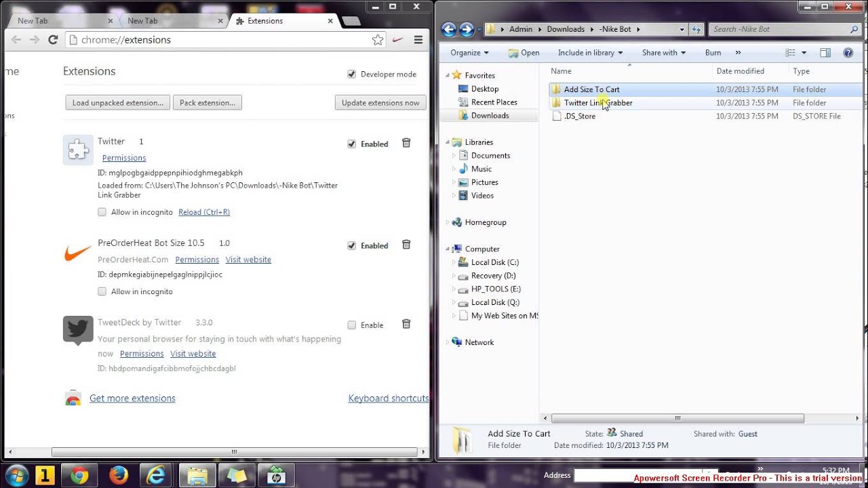Bookmark the page with the star icon

(x=378, y=40)
